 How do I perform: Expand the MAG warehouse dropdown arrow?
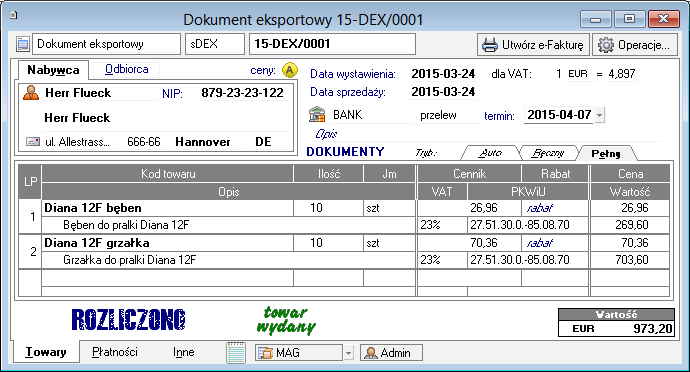(x=348, y=353)
